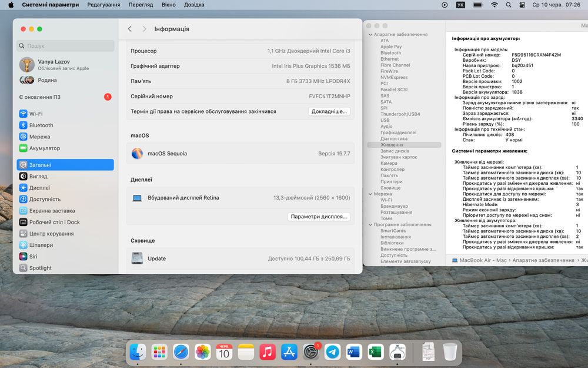The width and height of the screenshot is (588, 368).
Task: Open Системні параметри menu
Action: pos(50,5)
